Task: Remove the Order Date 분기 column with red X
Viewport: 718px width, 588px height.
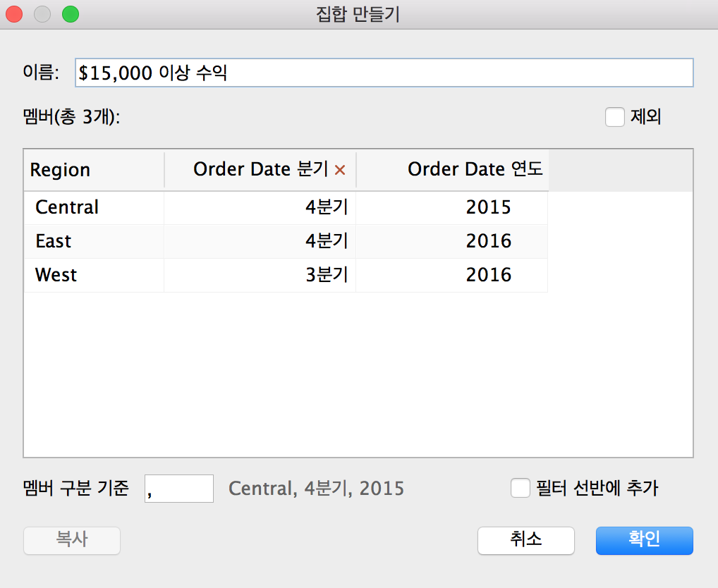Action: [340, 170]
